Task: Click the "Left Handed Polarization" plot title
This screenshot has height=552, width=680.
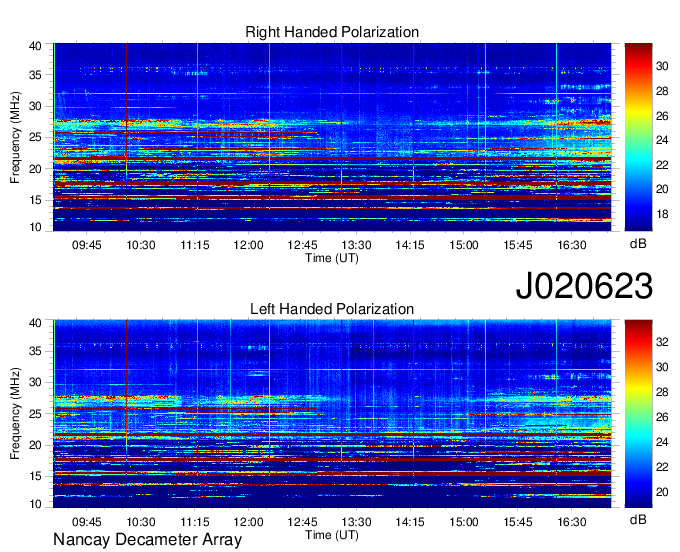Action: click(332, 309)
